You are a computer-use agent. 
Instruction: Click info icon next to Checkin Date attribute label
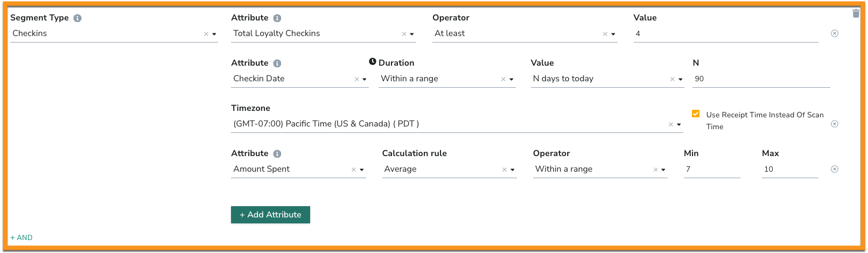(x=277, y=64)
